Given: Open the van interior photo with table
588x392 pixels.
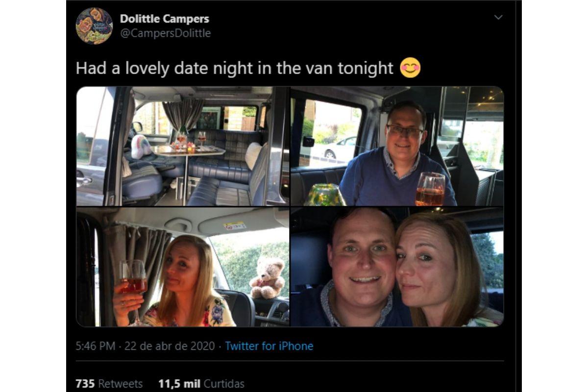Looking at the screenshot, I should click(x=182, y=146).
